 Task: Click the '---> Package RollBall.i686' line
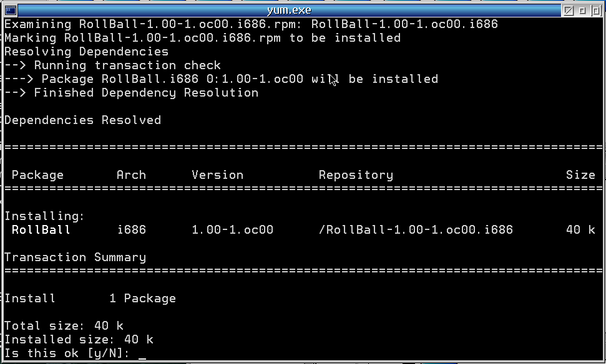coord(222,79)
